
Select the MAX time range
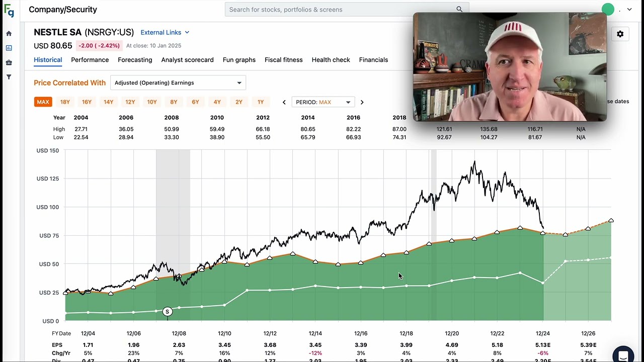pyautogui.click(x=43, y=102)
